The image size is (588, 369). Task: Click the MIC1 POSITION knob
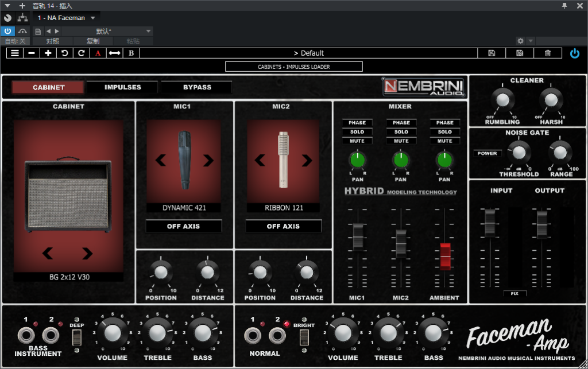point(161,273)
